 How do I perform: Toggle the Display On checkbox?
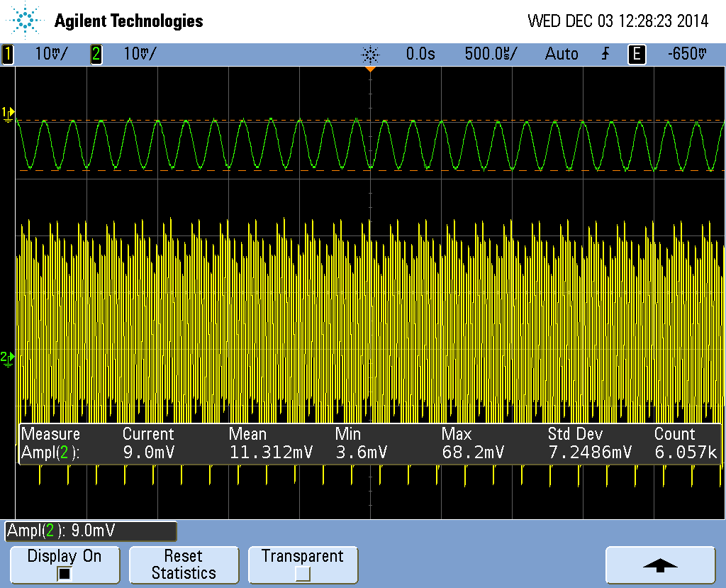(x=65, y=574)
